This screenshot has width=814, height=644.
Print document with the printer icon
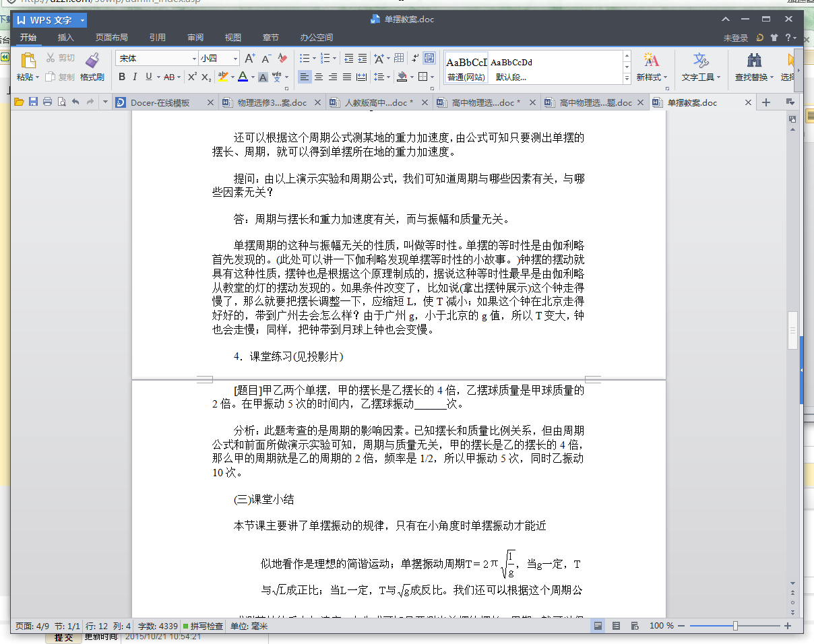tap(47, 102)
